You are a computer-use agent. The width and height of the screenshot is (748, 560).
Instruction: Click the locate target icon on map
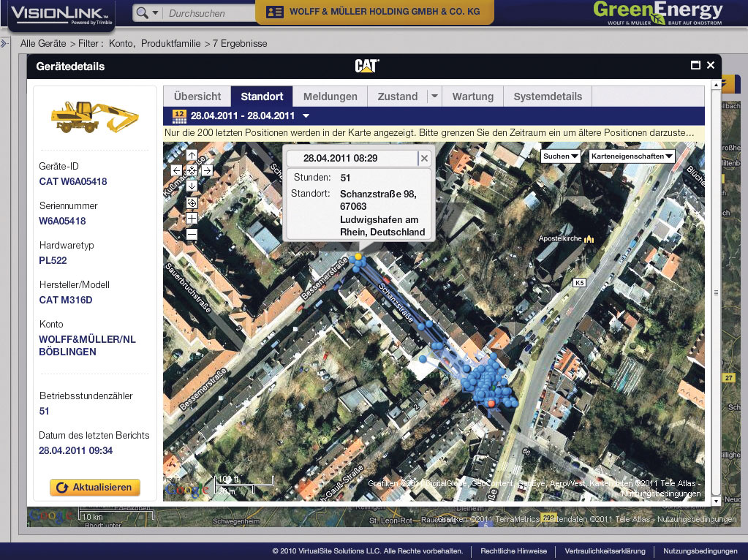coord(192,203)
